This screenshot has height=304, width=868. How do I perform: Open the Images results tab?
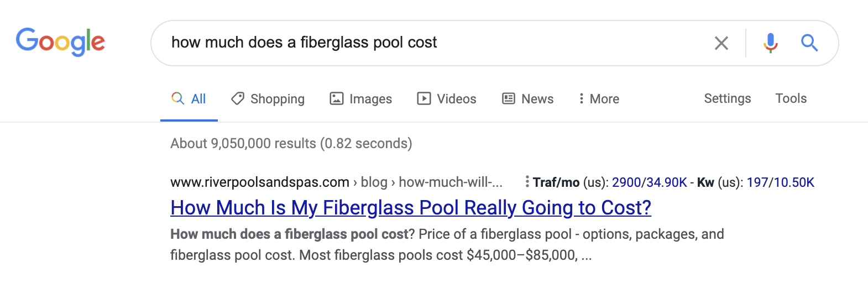click(x=361, y=99)
